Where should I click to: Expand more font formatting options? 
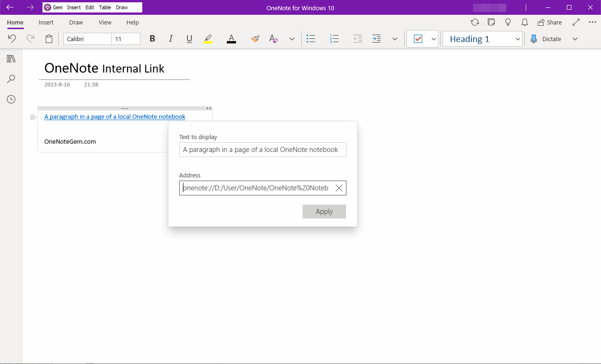point(292,39)
